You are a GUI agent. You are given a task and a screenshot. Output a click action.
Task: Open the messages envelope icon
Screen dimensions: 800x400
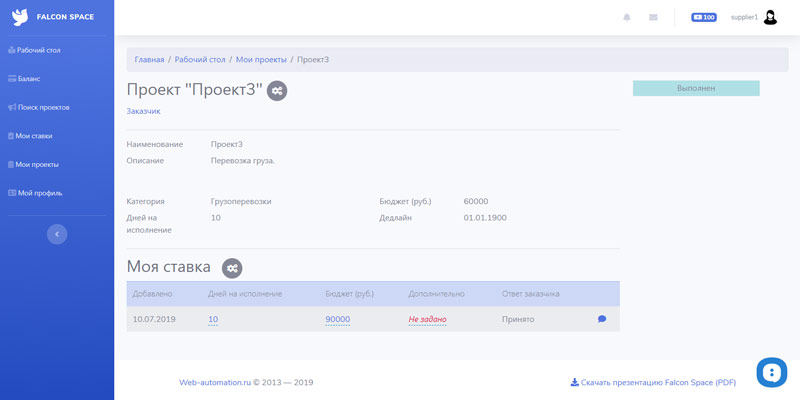[x=653, y=17]
